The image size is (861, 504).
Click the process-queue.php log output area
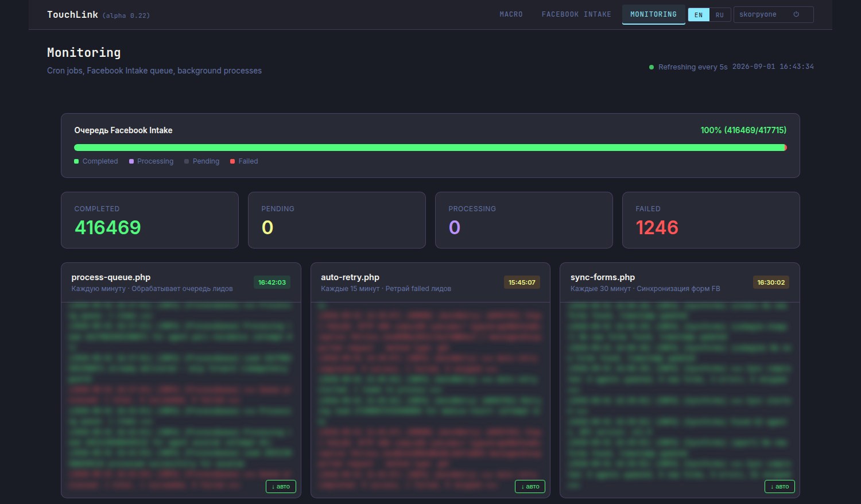tap(181, 400)
